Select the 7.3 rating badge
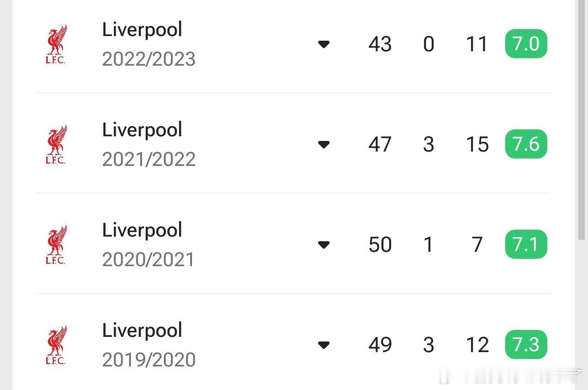The width and height of the screenshot is (588, 390). (x=526, y=345)
